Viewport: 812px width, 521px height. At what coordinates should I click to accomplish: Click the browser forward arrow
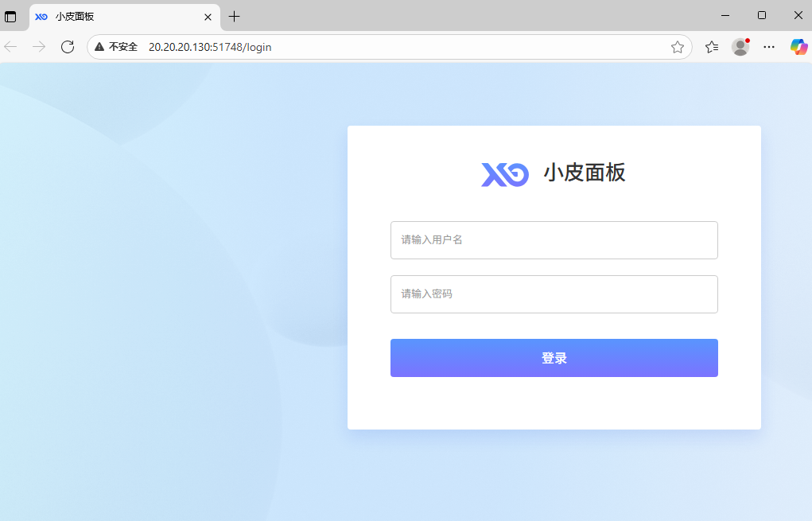(x=39, y=47)
